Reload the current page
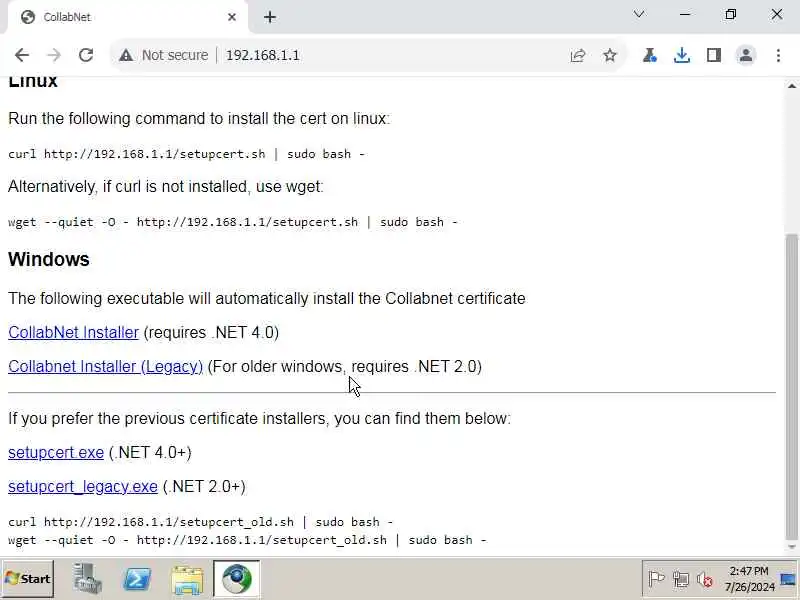Image resolution: width=800 pixels, height=600 pixels. [86, 55]
